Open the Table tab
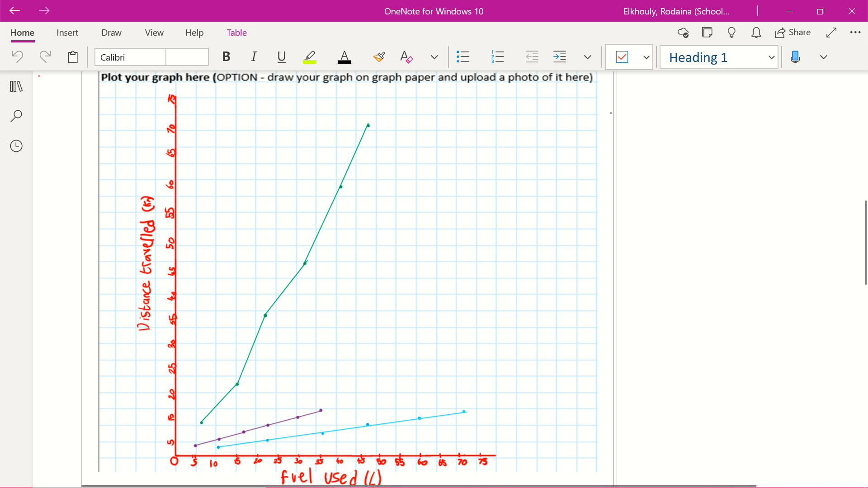This screenshot has width=868, height=488. (236, 33)
